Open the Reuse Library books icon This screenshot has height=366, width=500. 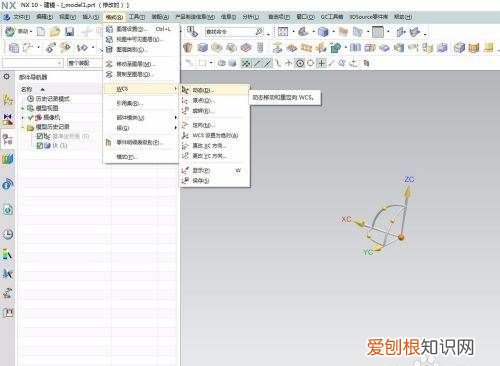coord(8,159)
